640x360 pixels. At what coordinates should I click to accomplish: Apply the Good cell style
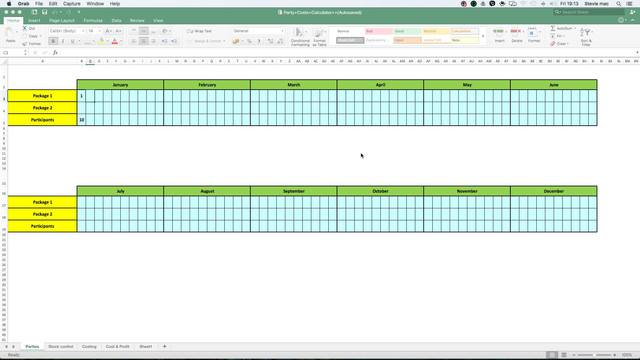click(407, 31)
